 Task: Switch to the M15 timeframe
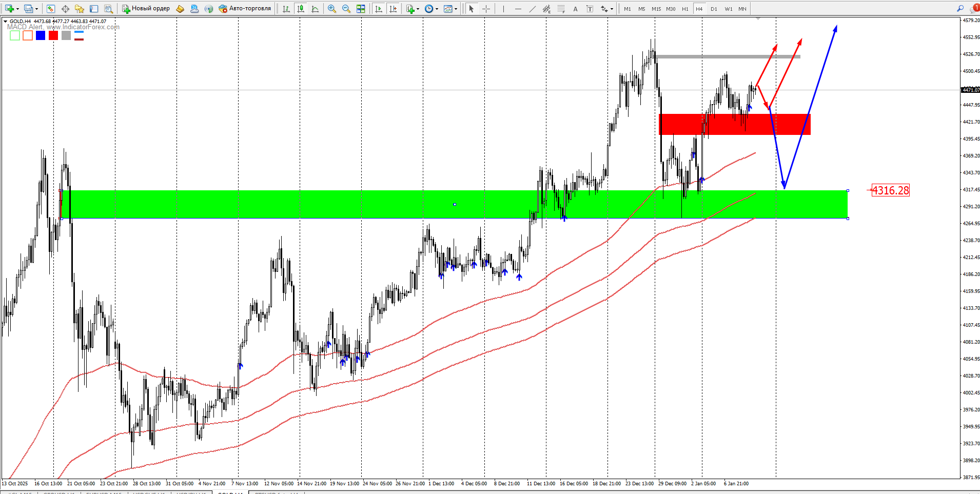pyautogui.click(x=656, y=9)
